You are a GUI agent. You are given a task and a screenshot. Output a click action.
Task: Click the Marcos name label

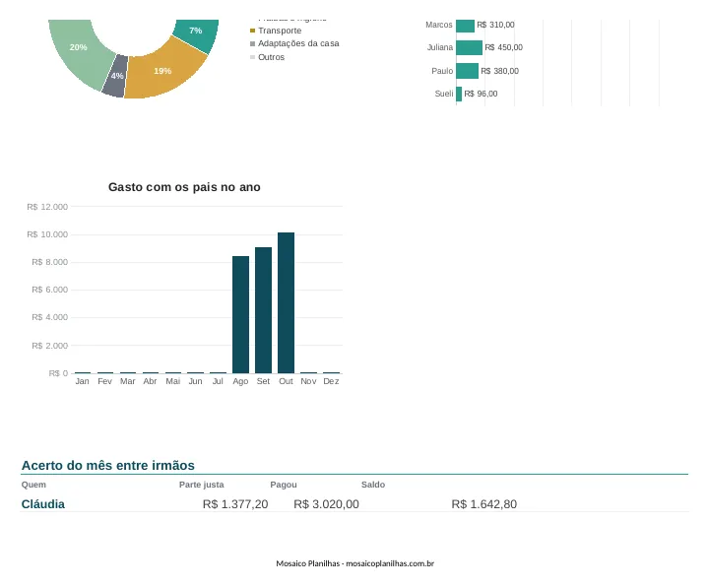point(439,25)
